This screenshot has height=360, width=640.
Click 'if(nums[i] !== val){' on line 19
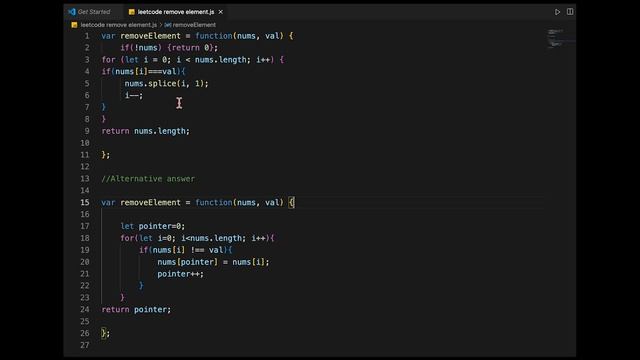pyautogui.click(x=185, y=250)
